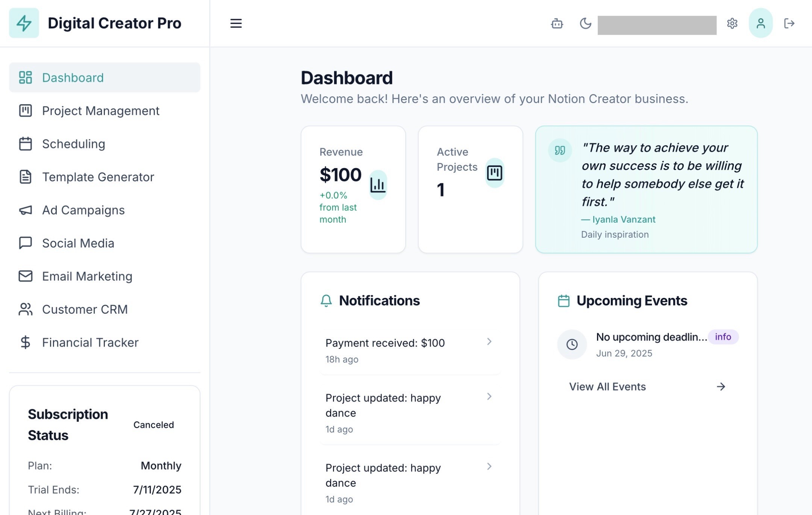This screenshot has width=812, height=515.
Task: Click the logout icon in header
Action: click(789, 24)
